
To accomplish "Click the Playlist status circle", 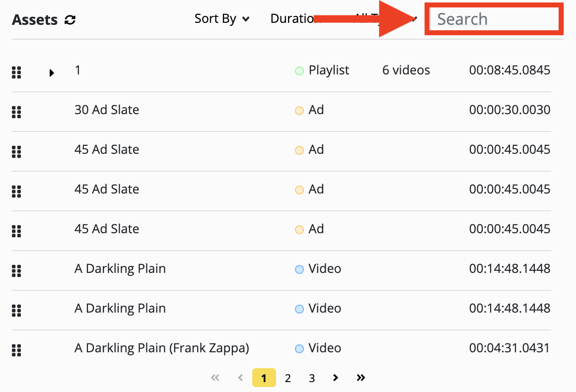I will coord(299,71).
